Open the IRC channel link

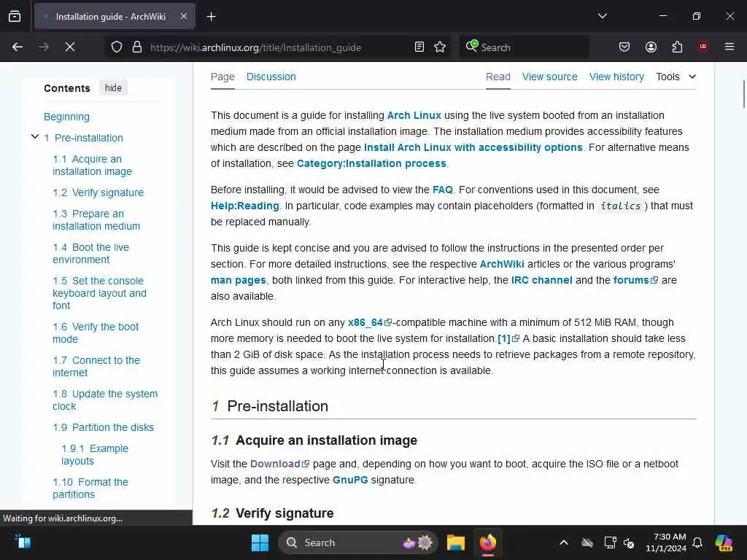coord(542,281)
